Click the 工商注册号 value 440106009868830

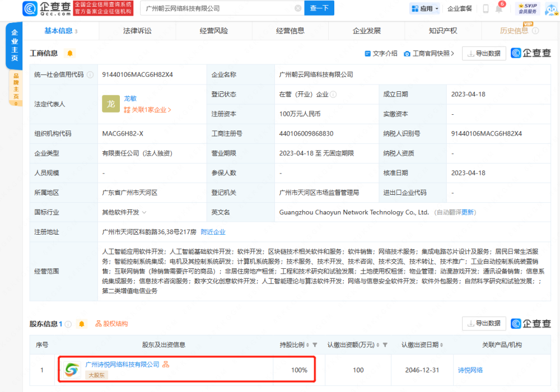click(x=306, y=133)
